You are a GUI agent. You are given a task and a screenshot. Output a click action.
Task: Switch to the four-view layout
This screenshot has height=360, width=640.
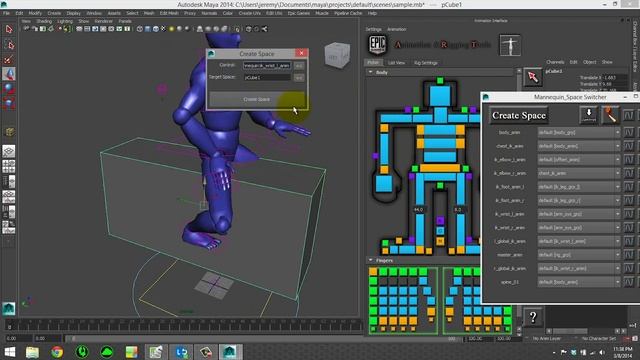tap(9, 166)
